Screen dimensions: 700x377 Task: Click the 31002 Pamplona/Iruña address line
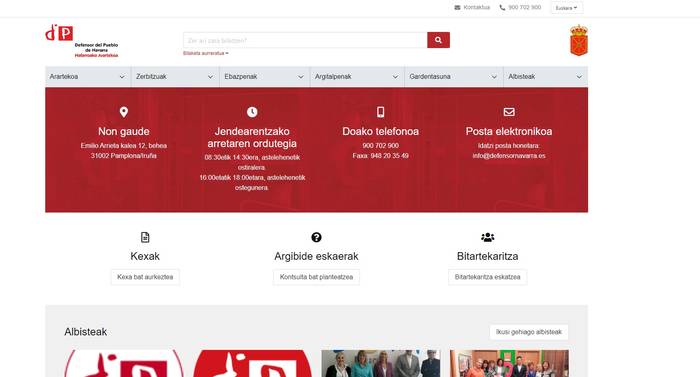(124, 156)
